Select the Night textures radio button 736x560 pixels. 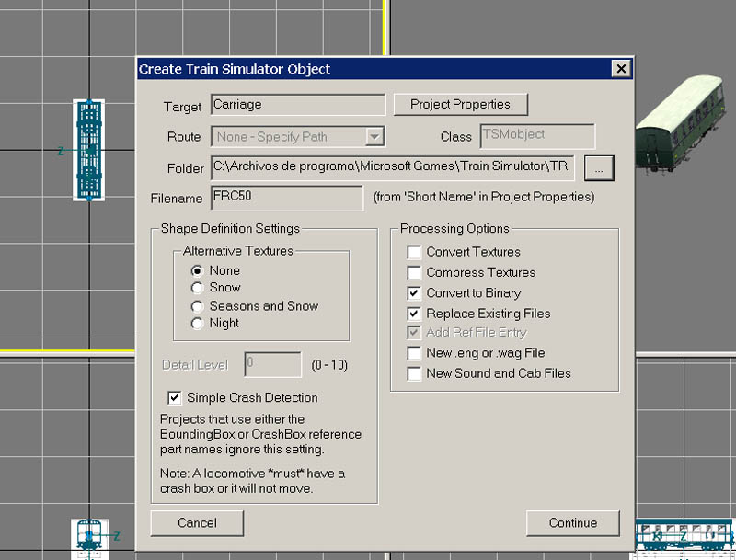(197, 323)
